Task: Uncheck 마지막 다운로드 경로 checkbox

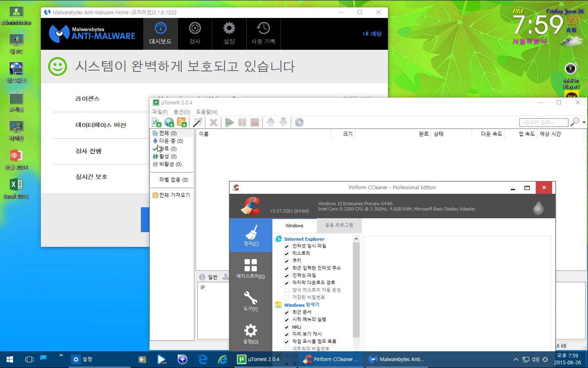Action: pos(287,283)
